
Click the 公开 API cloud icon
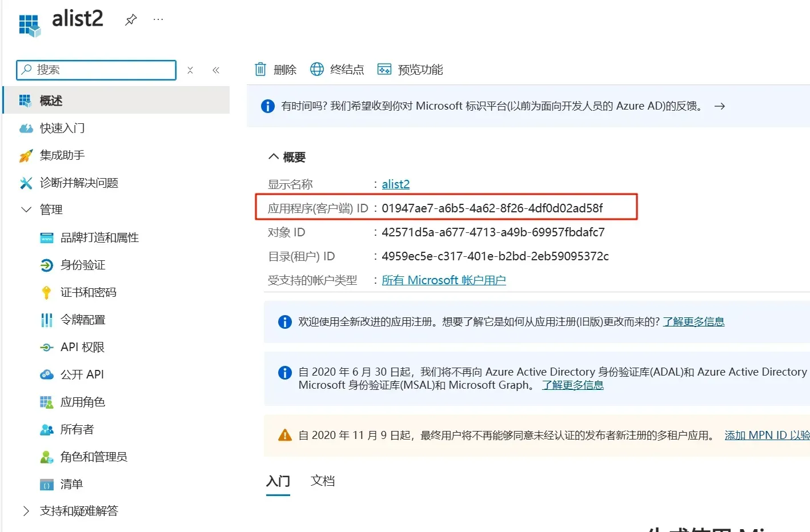click(x=47, y=374)
